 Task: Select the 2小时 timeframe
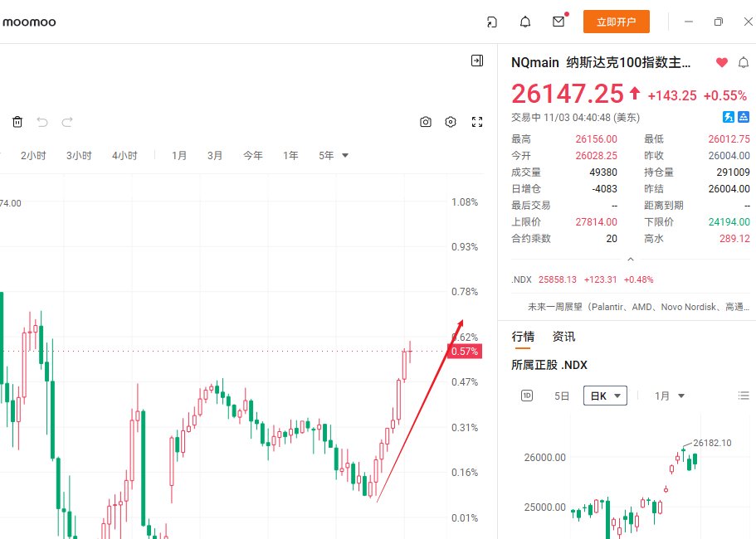coord(33,156)
